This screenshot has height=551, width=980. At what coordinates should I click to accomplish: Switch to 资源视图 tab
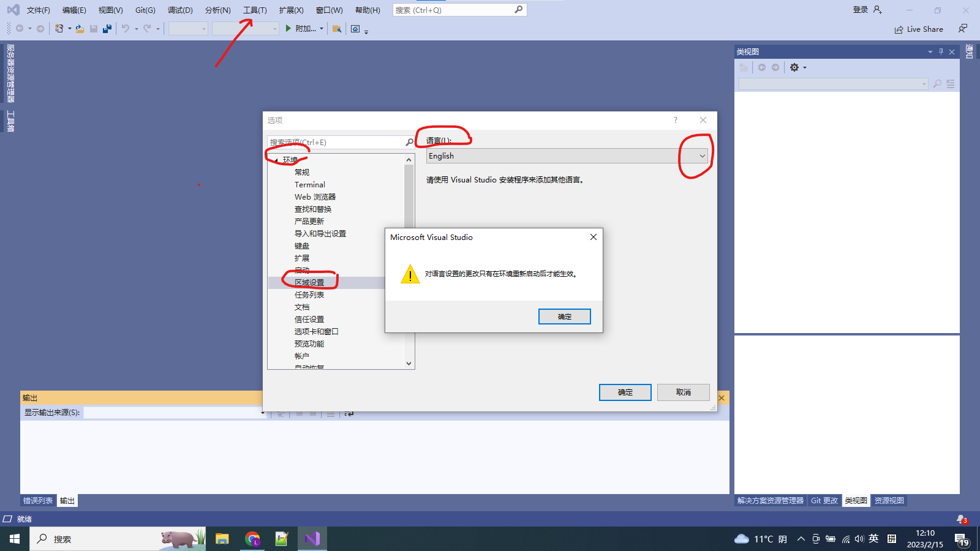(x=889, y=501)
